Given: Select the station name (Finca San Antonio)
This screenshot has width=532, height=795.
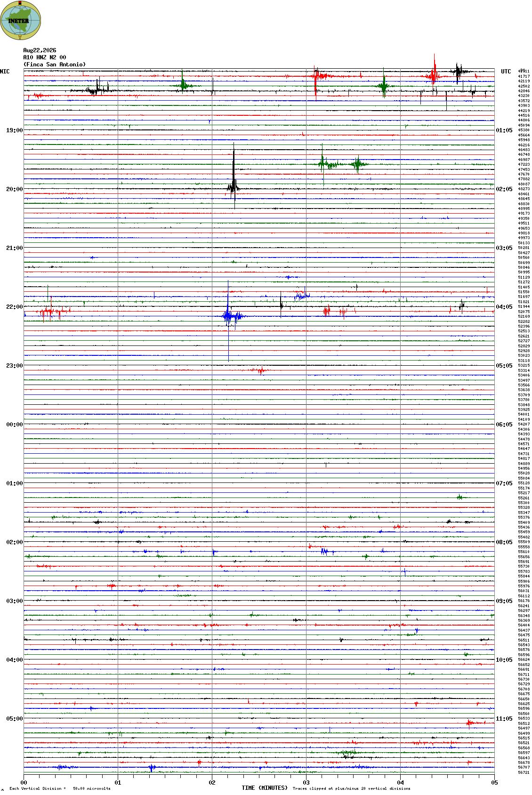Looking at the screenshot, I should point(55,64).
